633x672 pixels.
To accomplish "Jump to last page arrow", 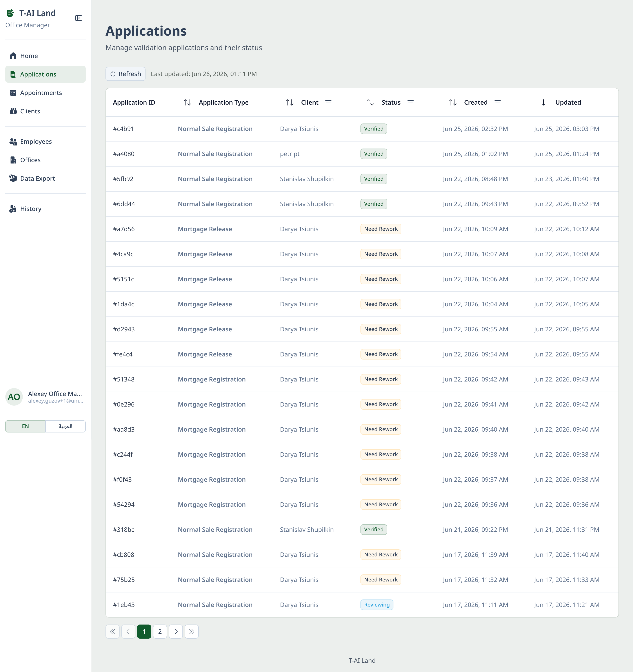I will tap(192, 631).
